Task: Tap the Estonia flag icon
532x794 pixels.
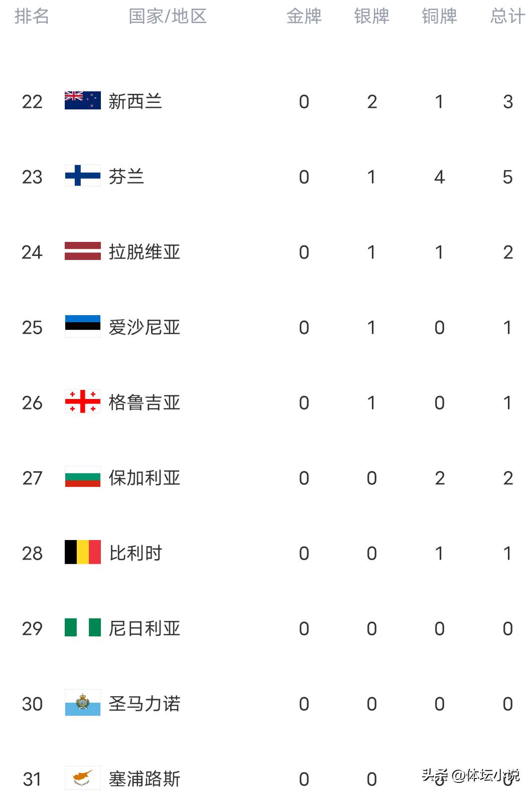Action: coord(83,327)
